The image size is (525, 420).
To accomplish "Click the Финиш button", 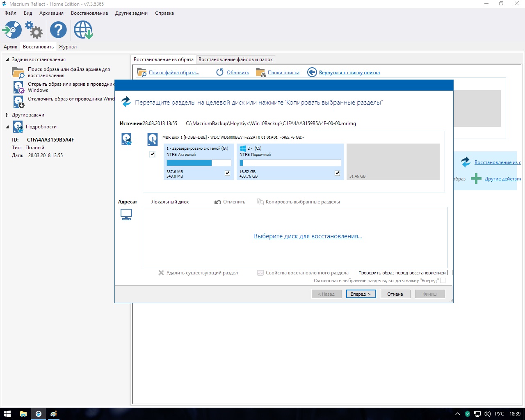I will click(430, 294).
